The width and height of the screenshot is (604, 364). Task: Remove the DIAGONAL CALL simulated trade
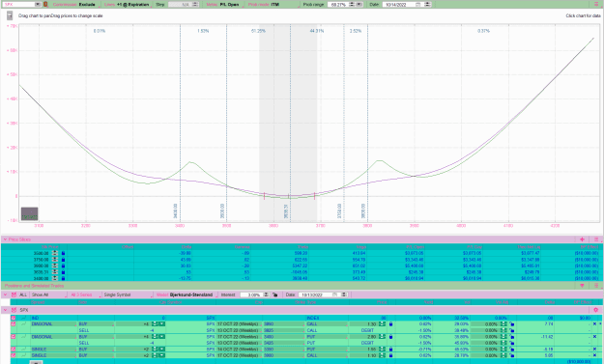tap(594, 324)
